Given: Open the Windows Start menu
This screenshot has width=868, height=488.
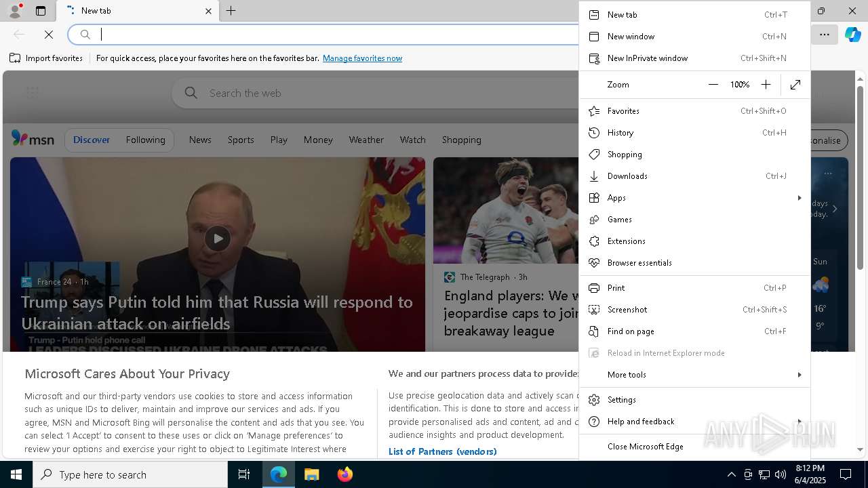Looking at the screenshot, I should coord(16,474).
